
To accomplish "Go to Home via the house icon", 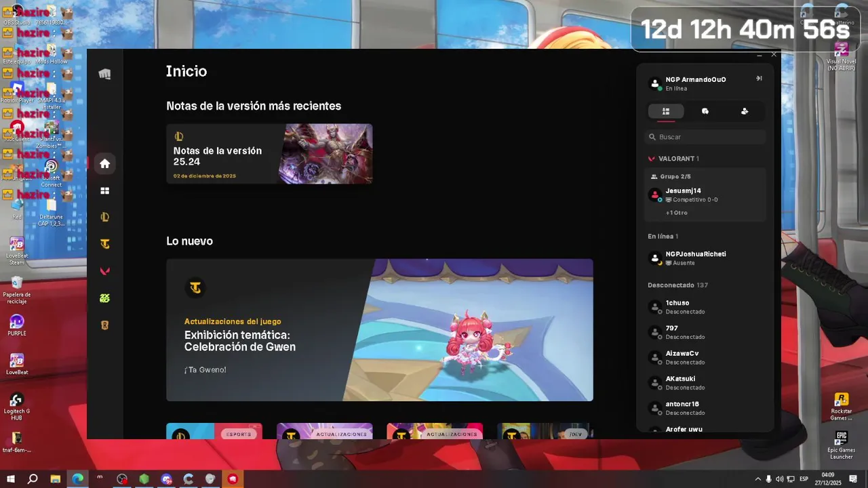I will 104,163.
